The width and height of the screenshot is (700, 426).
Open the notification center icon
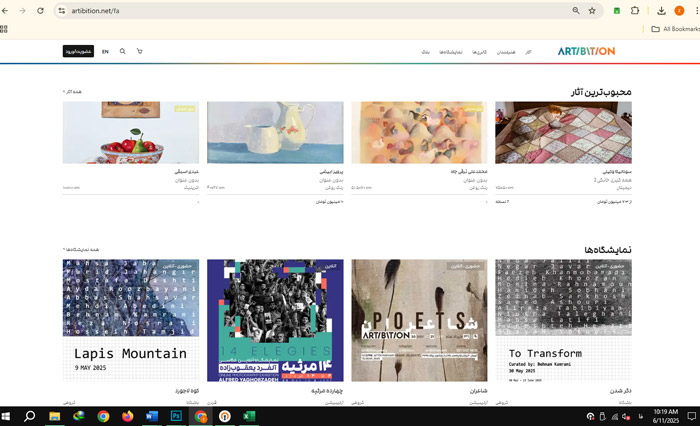click(692, 417)
